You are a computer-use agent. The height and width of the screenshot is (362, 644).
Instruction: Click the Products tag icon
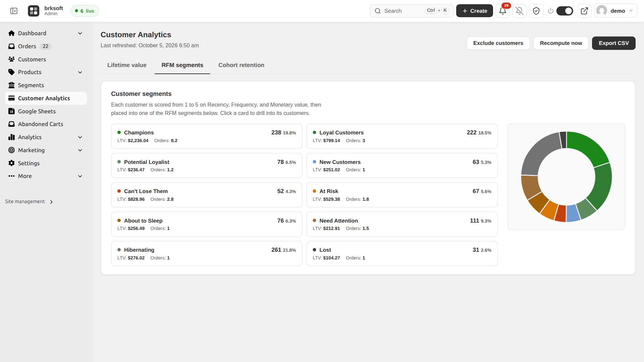tap(12, 72)
